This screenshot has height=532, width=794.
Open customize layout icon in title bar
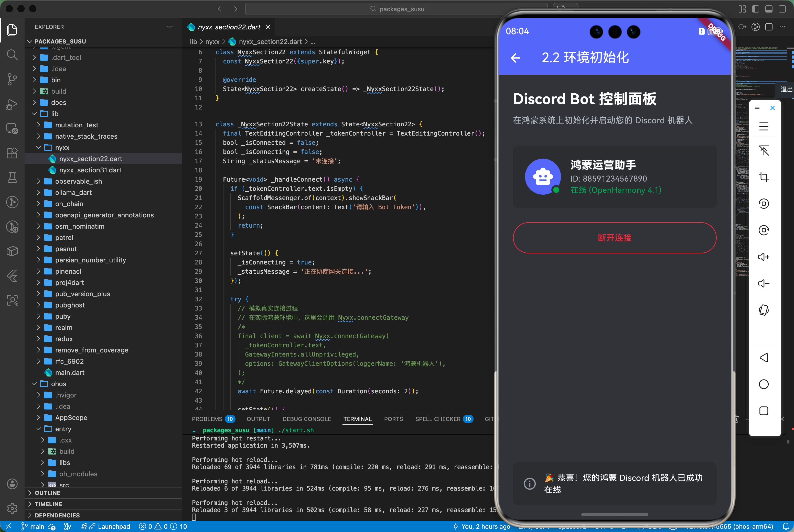click(x=742, y=9)
